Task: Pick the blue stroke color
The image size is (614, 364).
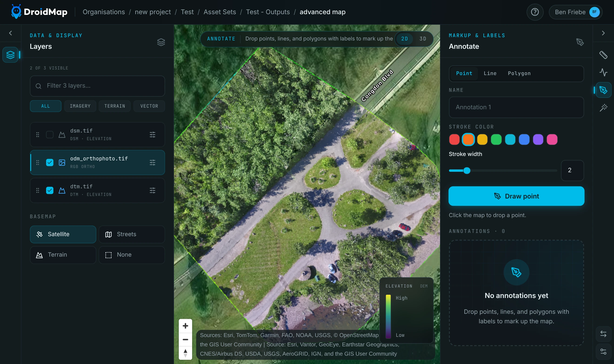Action: point(524,139)
